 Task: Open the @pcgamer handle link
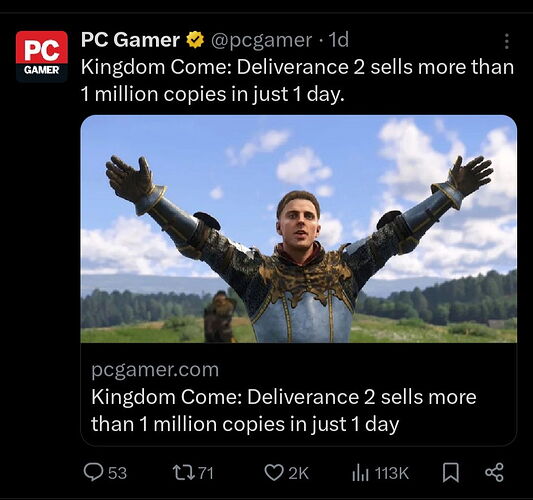coord(261,40)
